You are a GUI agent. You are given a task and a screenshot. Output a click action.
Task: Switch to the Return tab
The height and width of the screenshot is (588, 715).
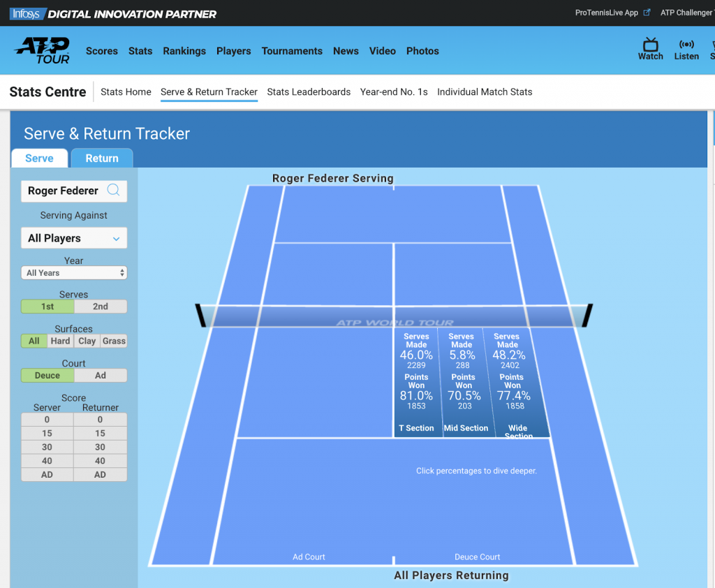(x=102, y=159)
